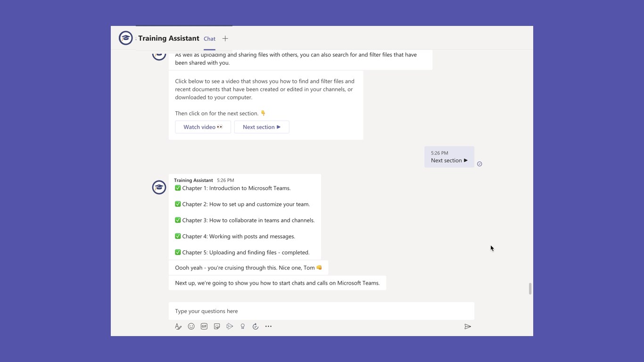Click the message box 'Type your questions here'

tap(322, 311)
